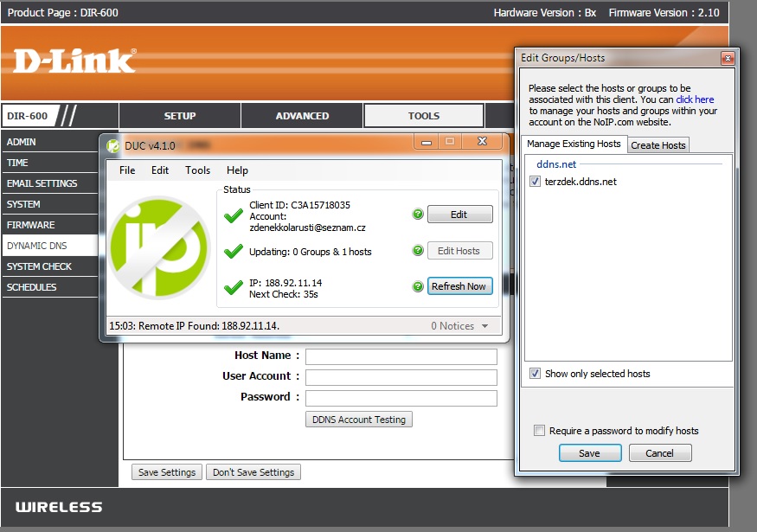Select Manage Existing Hosts tab
This screenshot has height=532, width=757.
click(574, 144)
